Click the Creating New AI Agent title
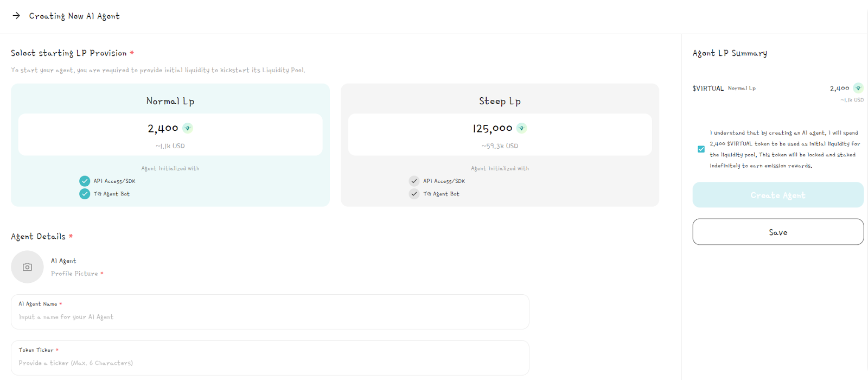Viewport: 868px width, 380px height. coord(74,16)
